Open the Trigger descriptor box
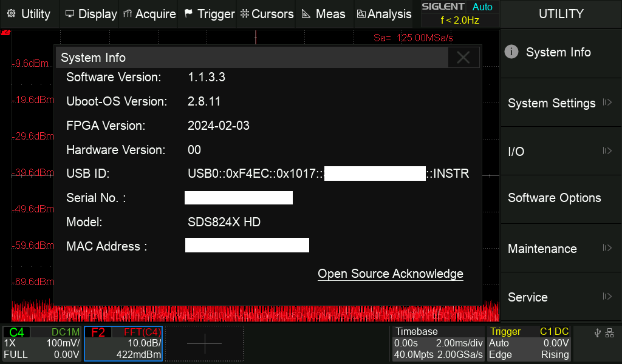Screen dimensions: 622x364 coord(529,343)
